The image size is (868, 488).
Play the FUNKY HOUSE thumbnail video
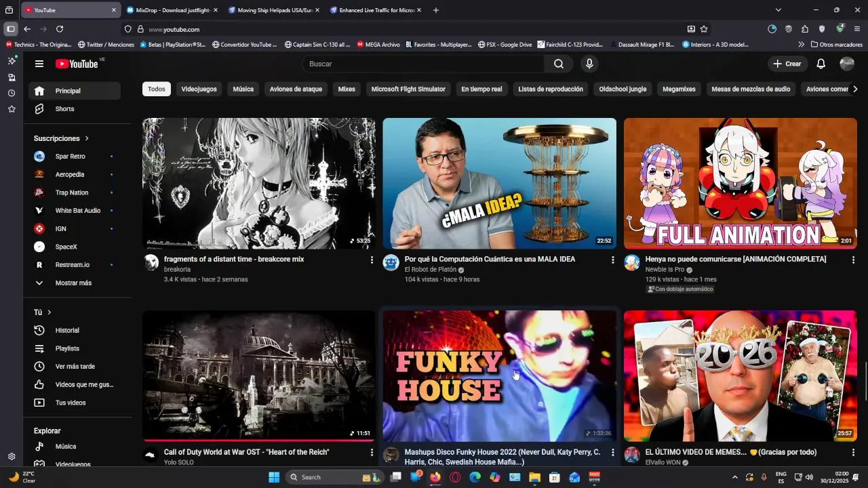tap(500, 376)
